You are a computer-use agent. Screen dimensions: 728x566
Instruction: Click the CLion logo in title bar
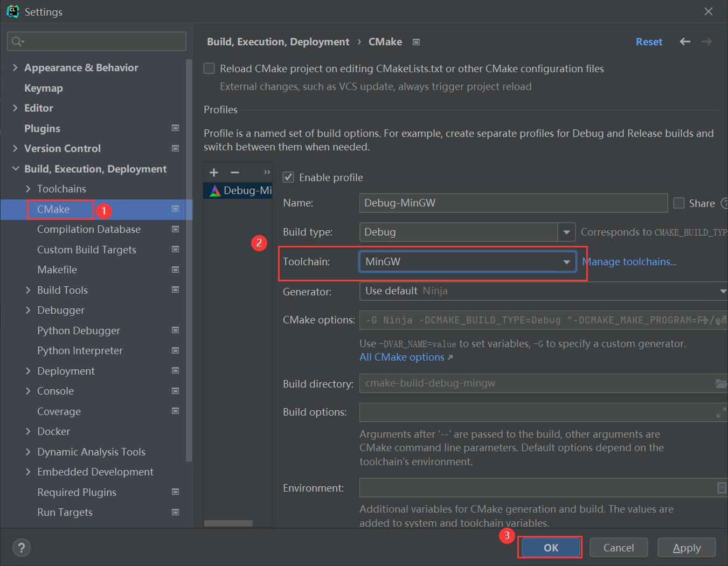(12, 11)
